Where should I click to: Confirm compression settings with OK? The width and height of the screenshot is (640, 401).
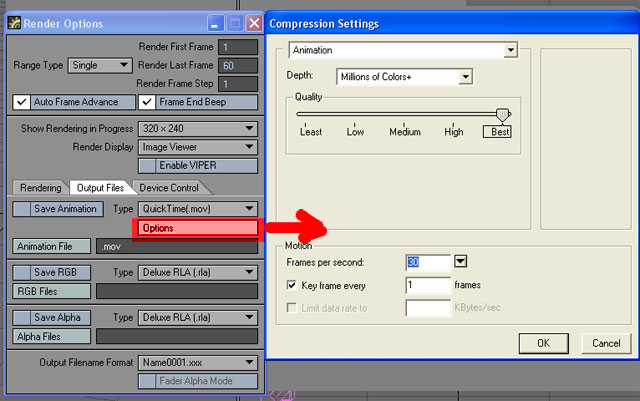tap(543, 343)
